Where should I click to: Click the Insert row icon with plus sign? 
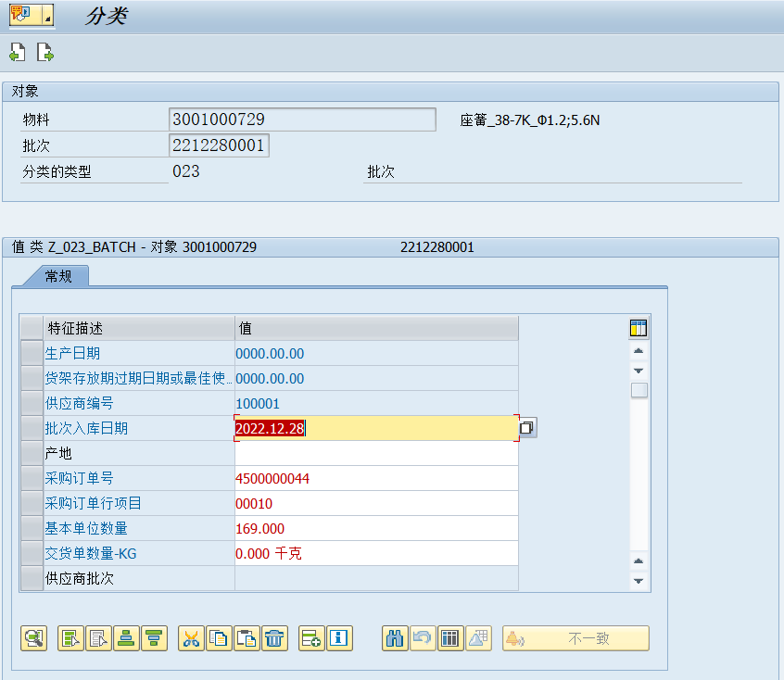pos(310,638)
